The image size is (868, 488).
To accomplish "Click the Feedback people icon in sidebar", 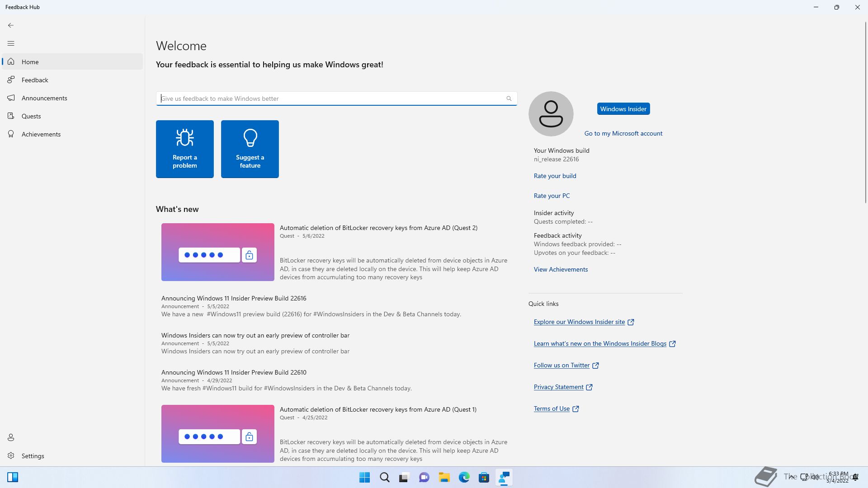I will click(11, 80).
